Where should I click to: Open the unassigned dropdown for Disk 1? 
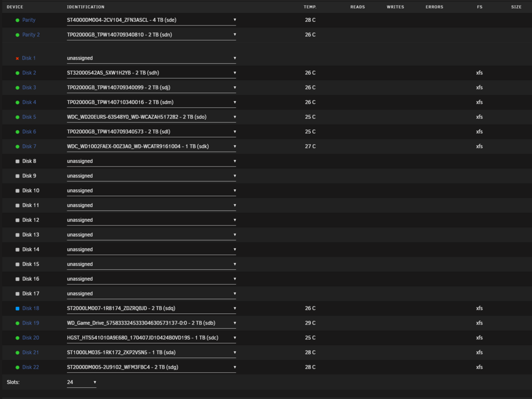tap(151, 58)
